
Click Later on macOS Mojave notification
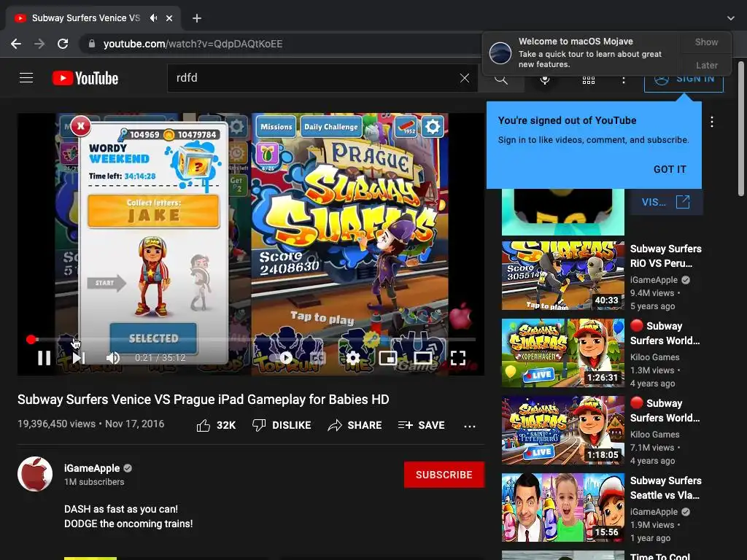click(x=706, y=65)
